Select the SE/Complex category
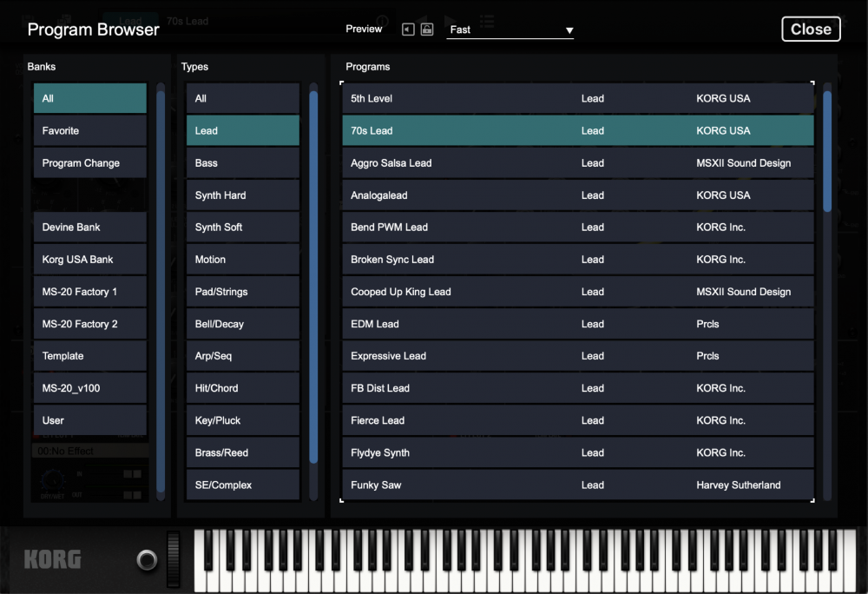 (x=242, y=485)
